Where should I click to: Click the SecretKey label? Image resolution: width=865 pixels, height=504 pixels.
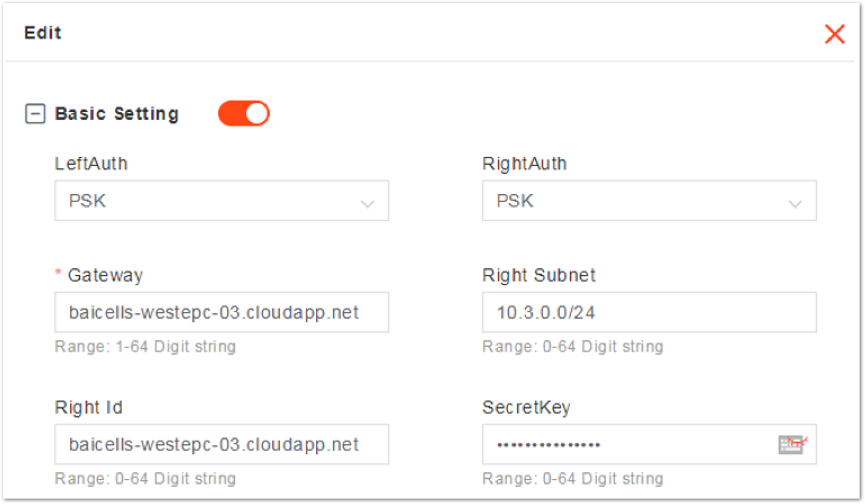tap(526, 408)
